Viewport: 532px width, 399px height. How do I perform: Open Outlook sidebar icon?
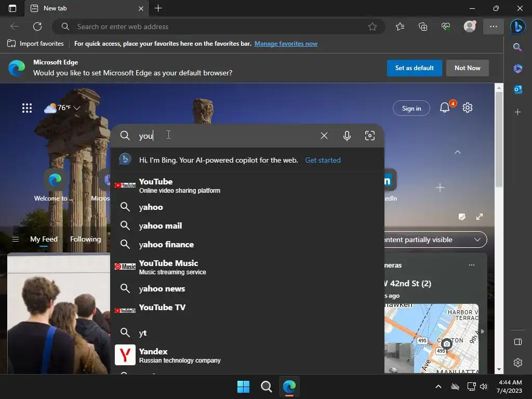(517, 89)
